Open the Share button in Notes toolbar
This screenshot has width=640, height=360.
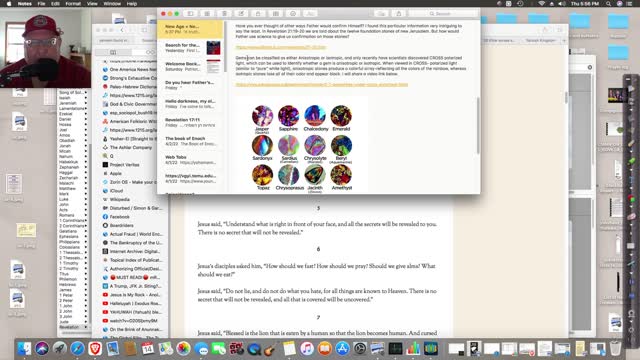pos(399,13)
